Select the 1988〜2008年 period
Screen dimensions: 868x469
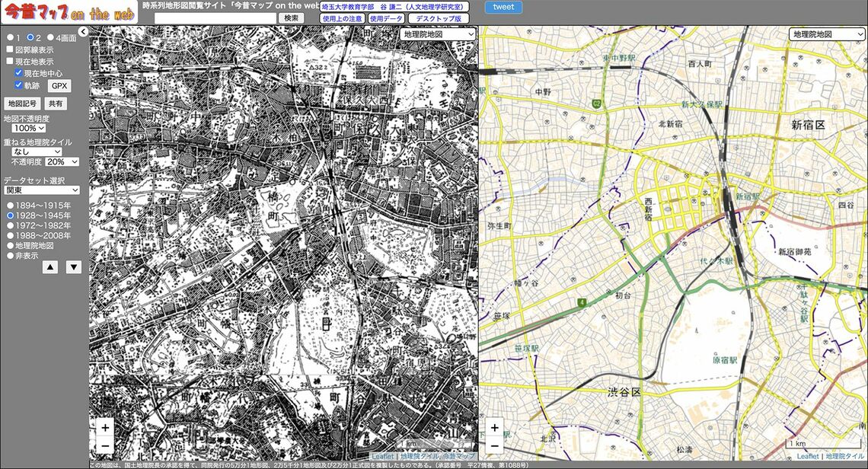(10, 235)
